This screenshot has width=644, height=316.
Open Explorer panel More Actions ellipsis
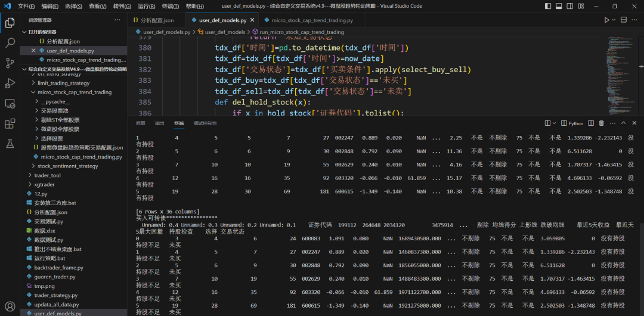(117, 20)
